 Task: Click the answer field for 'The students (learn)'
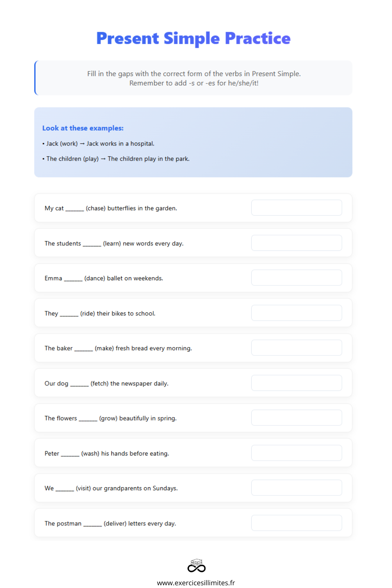point(297,243)
